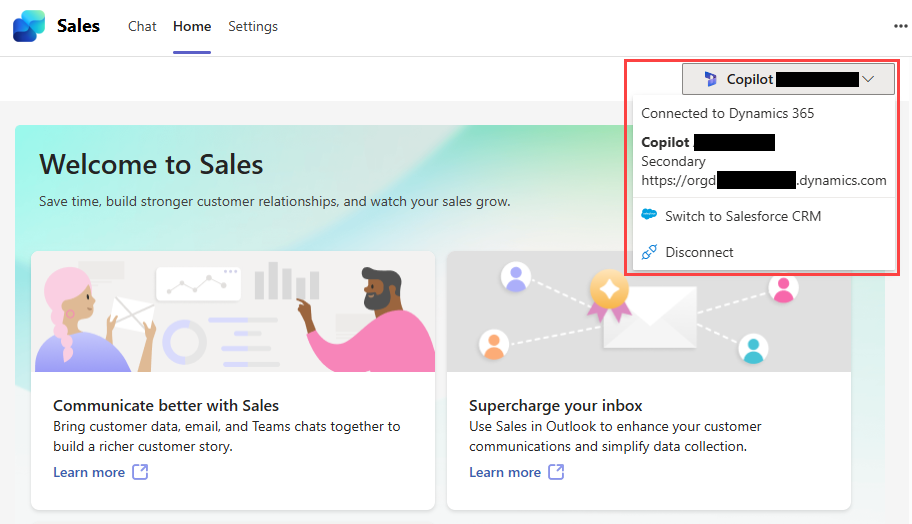Click external link icon under Communicate better card
Screen dimensions: 912x524
point(140,472)
